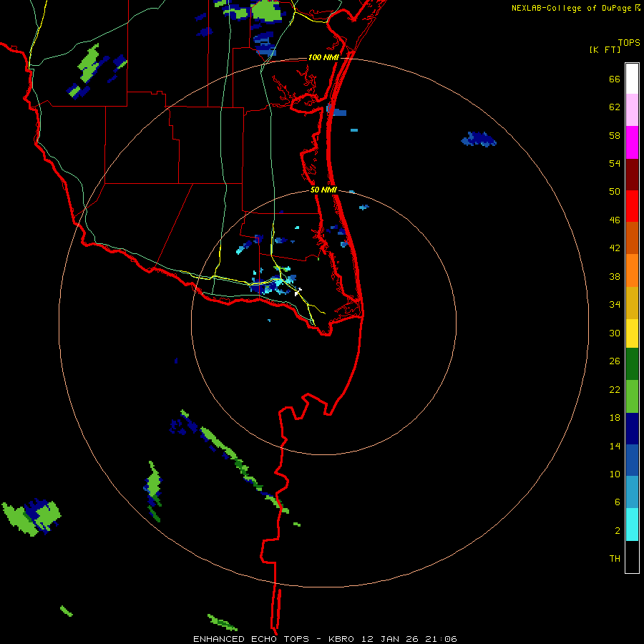644x644 pixels.
Task: Click the '[K FT]' legend units label
Action: tap(605, 49)
